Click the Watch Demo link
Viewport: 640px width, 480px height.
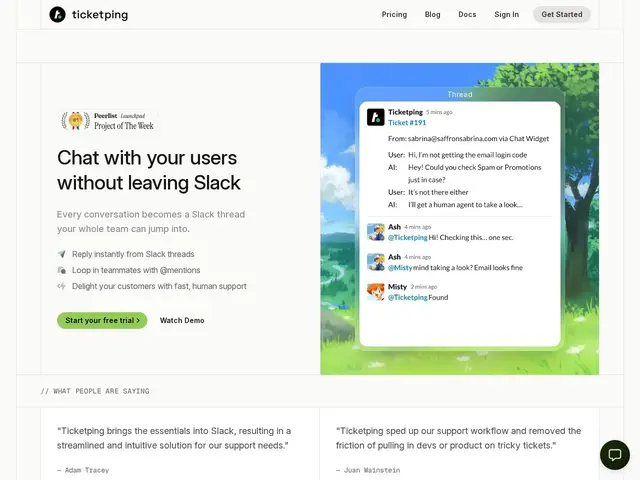point(182,320)
